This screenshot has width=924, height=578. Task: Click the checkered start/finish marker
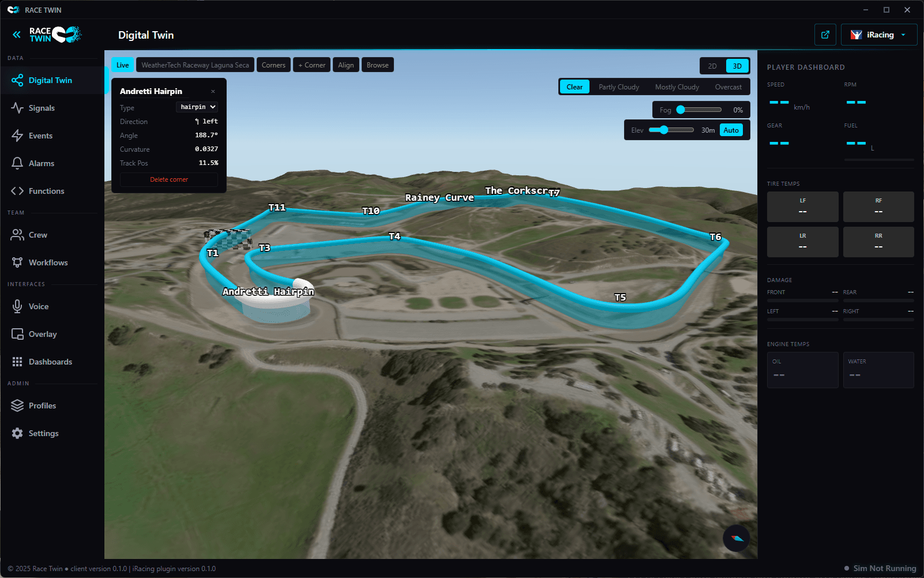[228, 239]
